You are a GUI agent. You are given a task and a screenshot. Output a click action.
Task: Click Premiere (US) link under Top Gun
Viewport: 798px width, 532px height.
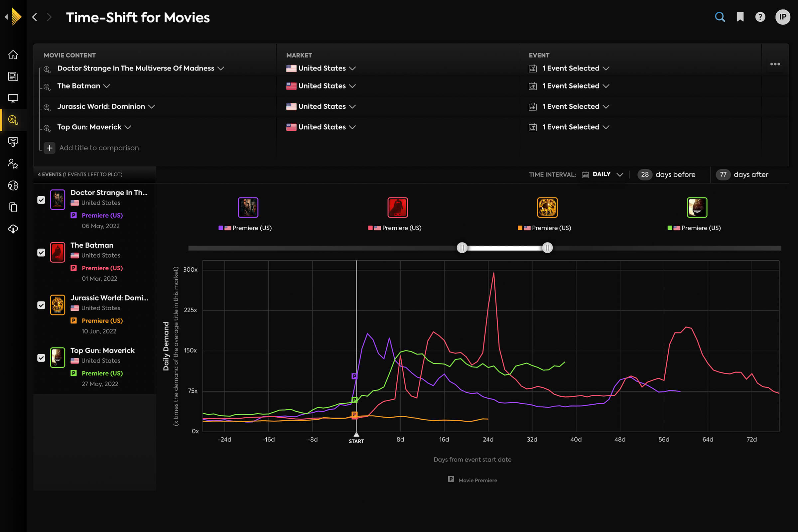tap(102, 373)
